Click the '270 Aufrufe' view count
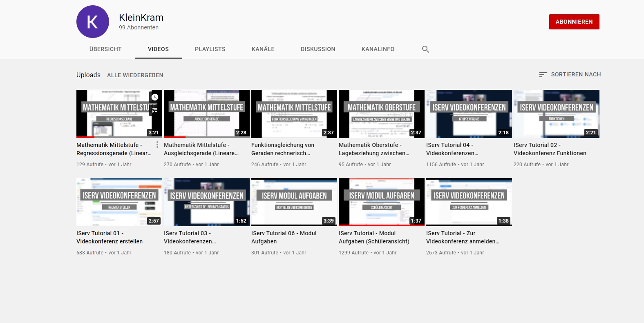Image resolution: width=644 pixels, height=323 pixels. point(177,165)
